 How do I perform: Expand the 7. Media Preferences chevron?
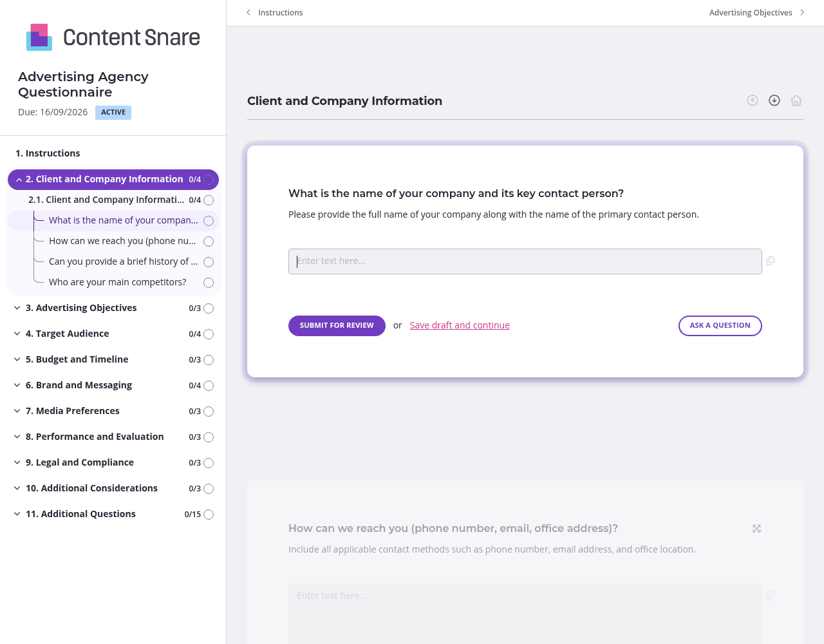click(17, 411)
